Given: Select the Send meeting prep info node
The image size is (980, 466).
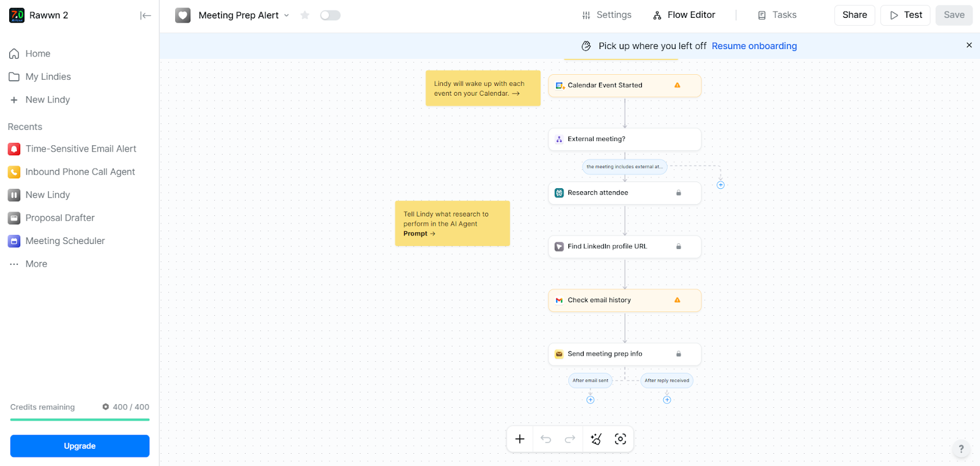Looking at the screenshot, I should [625, 354].
